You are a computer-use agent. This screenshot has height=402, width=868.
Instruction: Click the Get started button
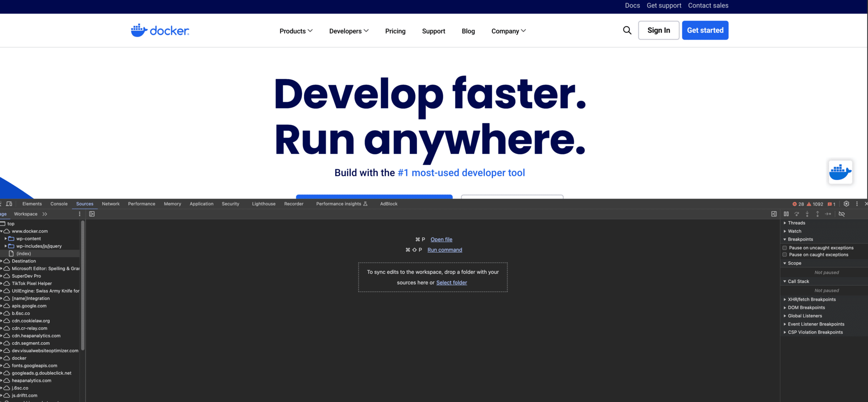[x=705, y=30]
